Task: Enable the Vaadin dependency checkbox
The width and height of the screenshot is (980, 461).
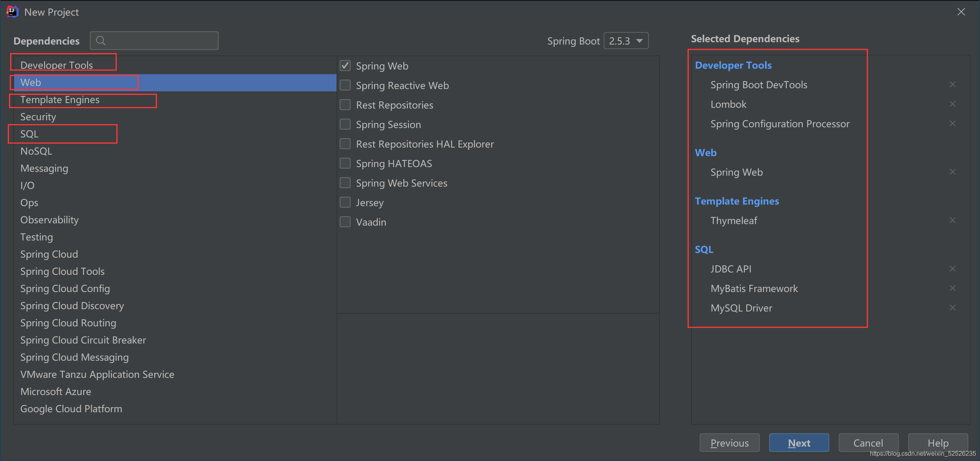Action: 345,222
